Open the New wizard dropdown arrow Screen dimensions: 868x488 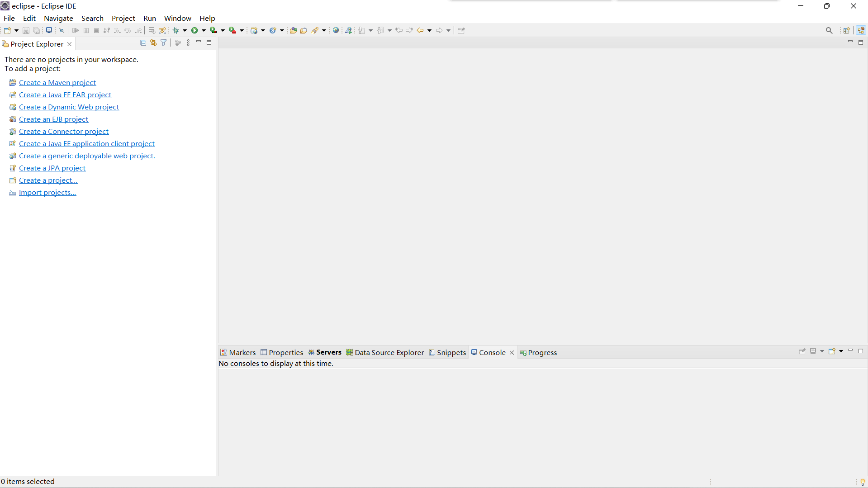pyautogui.click(x=16, y=30)
